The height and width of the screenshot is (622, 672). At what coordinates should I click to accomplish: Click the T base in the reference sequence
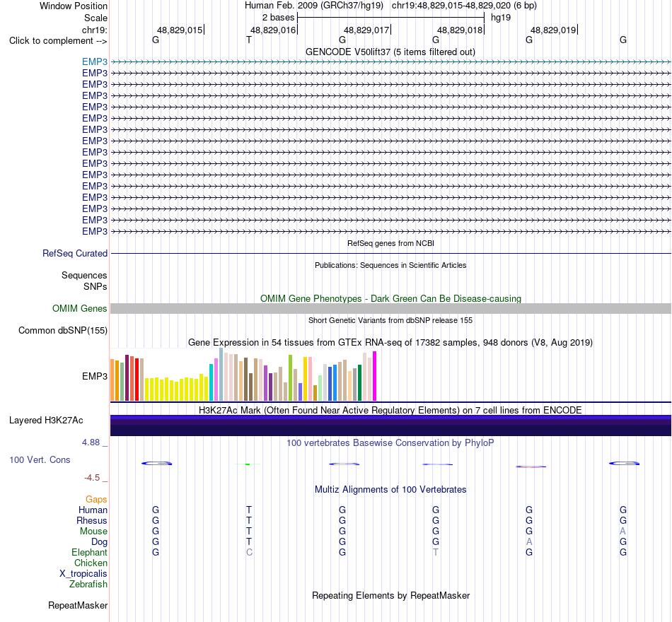point(249,40)
